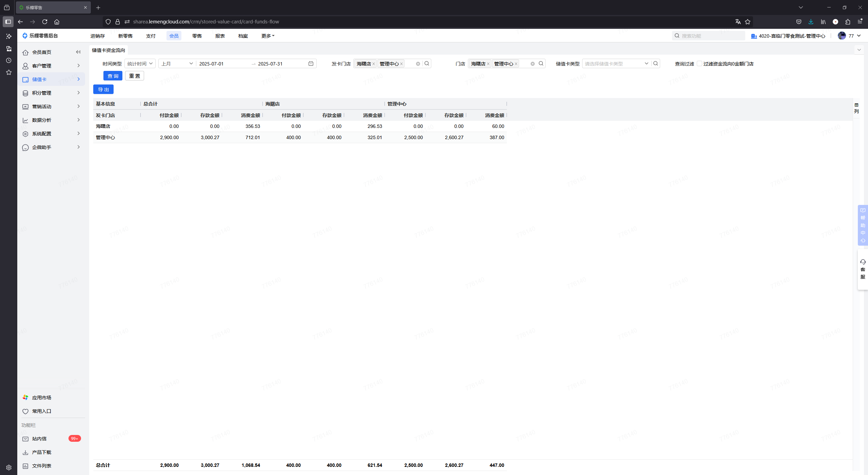Bookmark this page with star icon

748,22
